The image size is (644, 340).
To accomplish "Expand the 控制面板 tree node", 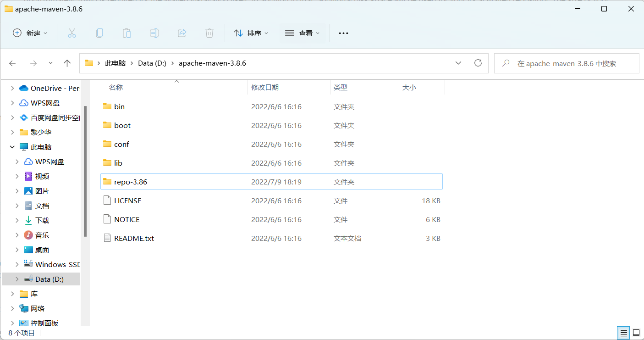I will 12,323.
